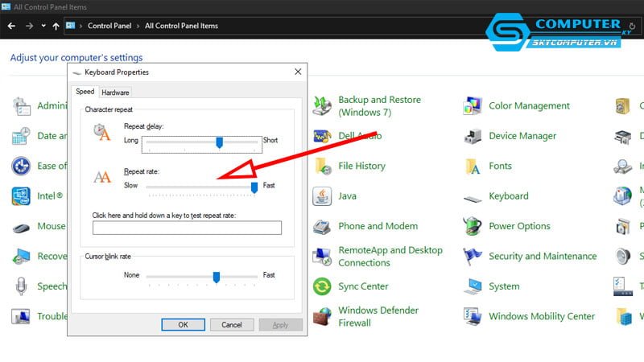The height and width of the screenshot is (362, 644).
Task: Open the Power Options icon
Action: 473,226
